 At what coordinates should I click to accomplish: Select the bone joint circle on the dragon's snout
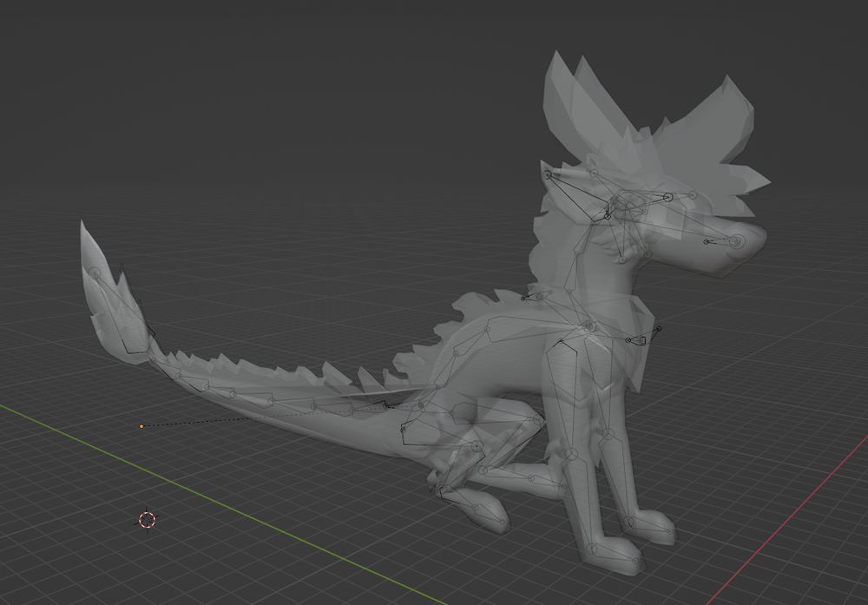(x=737, y=241)
